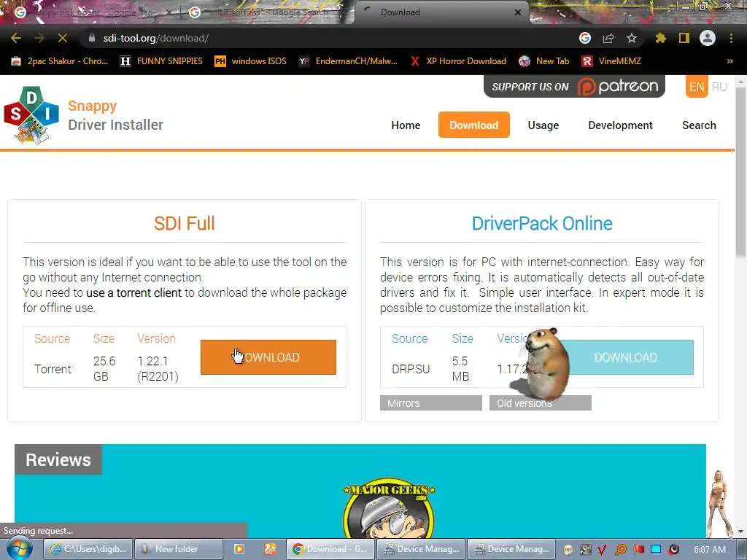Go back to the previous page
Image resolution: width=747 pixels, height=560 pixels.
(16, 38)
